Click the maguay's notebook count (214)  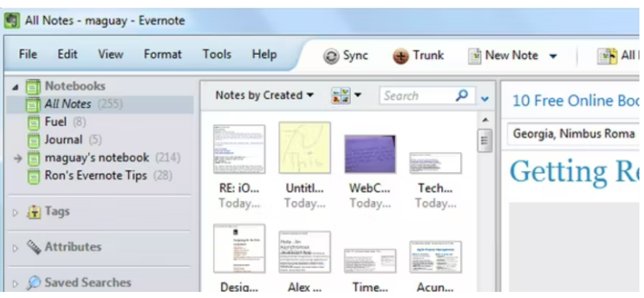[167, 158]
